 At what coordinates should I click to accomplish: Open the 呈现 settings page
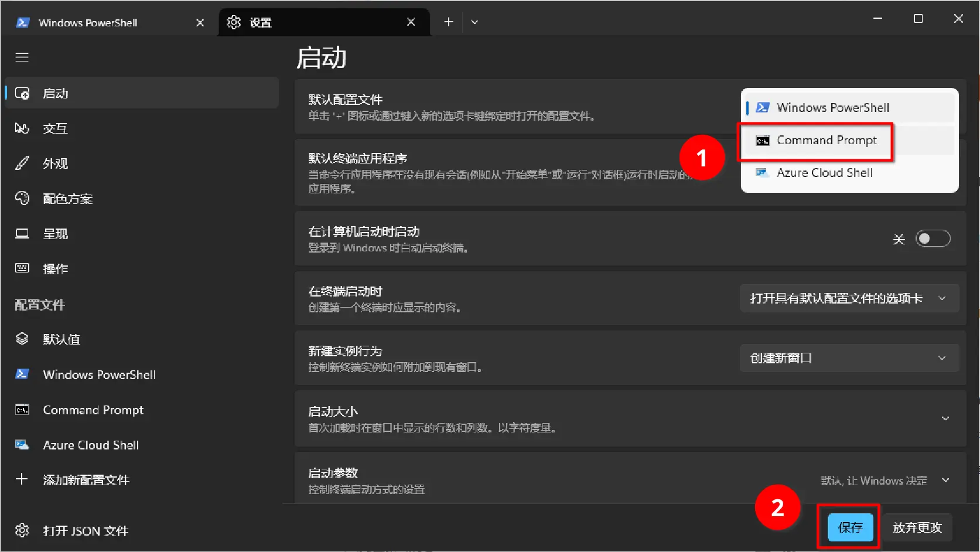pyautogui.click(x=142, y=234)
